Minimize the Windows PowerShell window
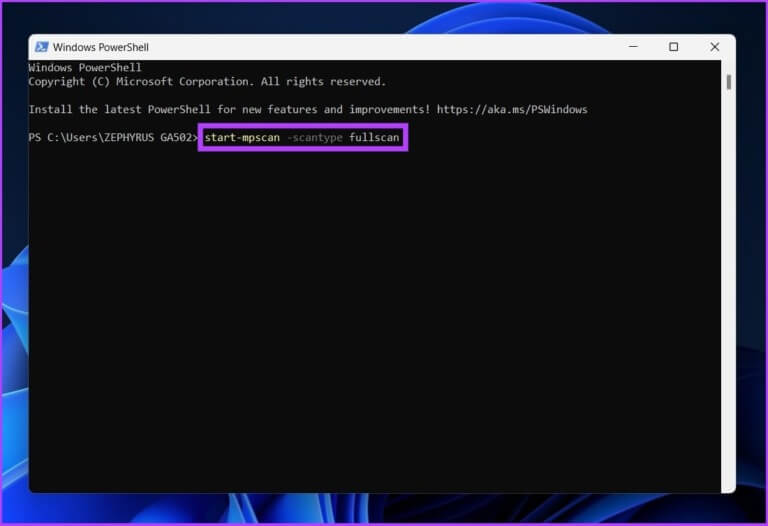The image size is (768, 526). pyautogui.click(x=633, y=47)
